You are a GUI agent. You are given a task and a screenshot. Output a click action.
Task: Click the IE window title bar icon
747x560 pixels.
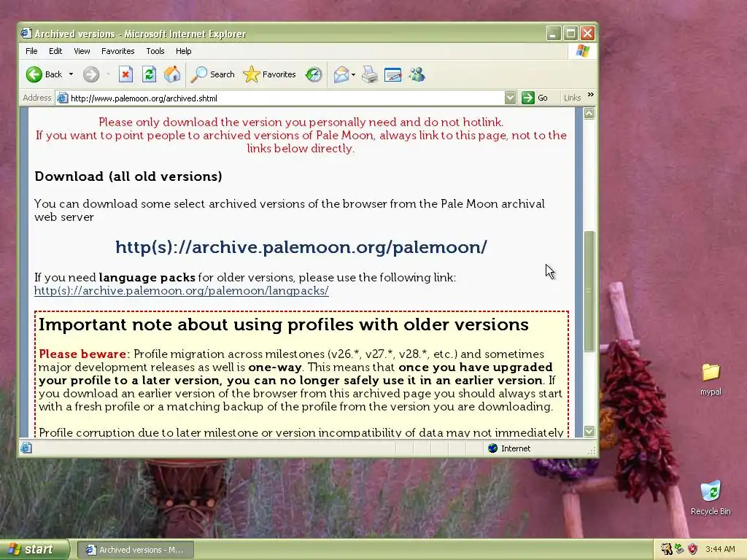(x=26, y=34)
